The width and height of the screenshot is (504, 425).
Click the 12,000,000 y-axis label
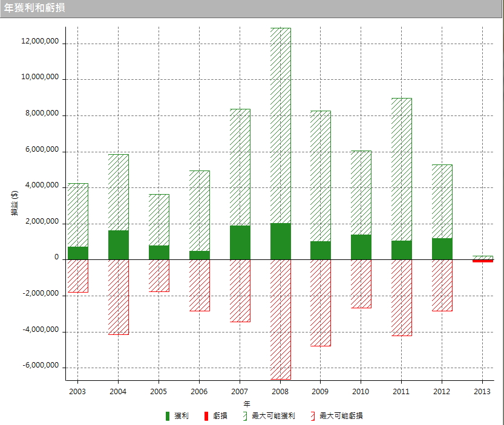point(40,41)
